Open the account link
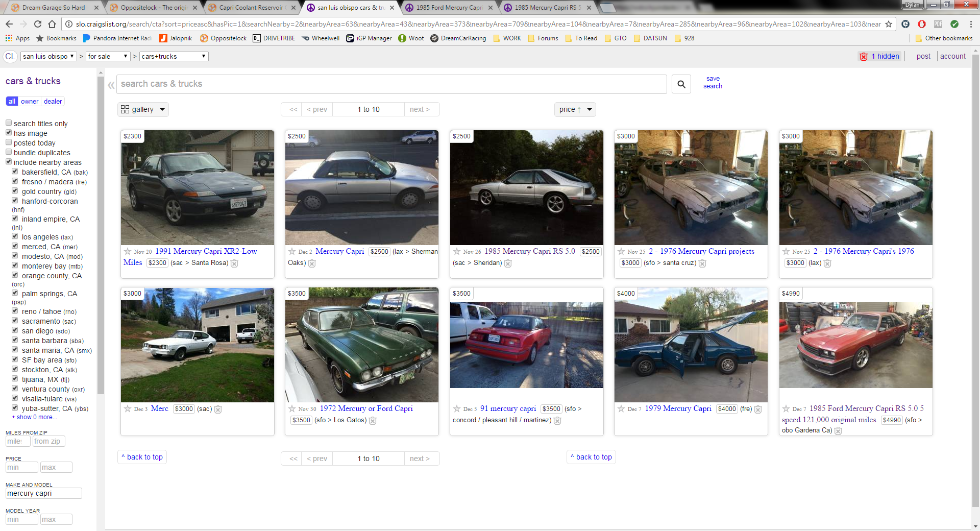 click(x=953, y=56)
